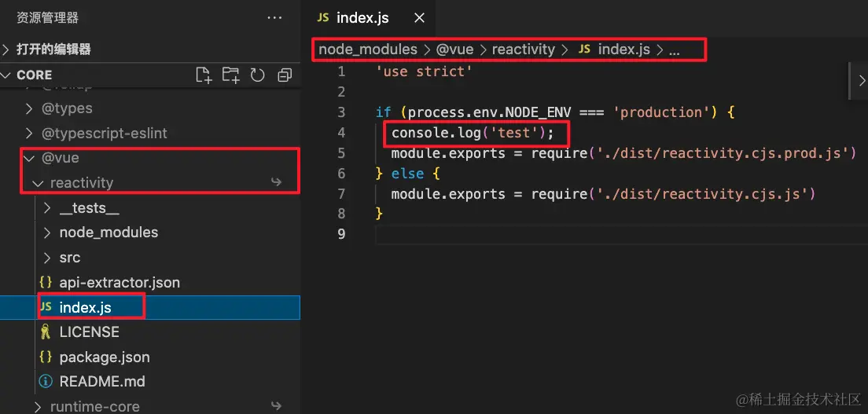The image size is (868, 414).
Task: Click node_modules in the breadcrumb
Action: point(368,49)
